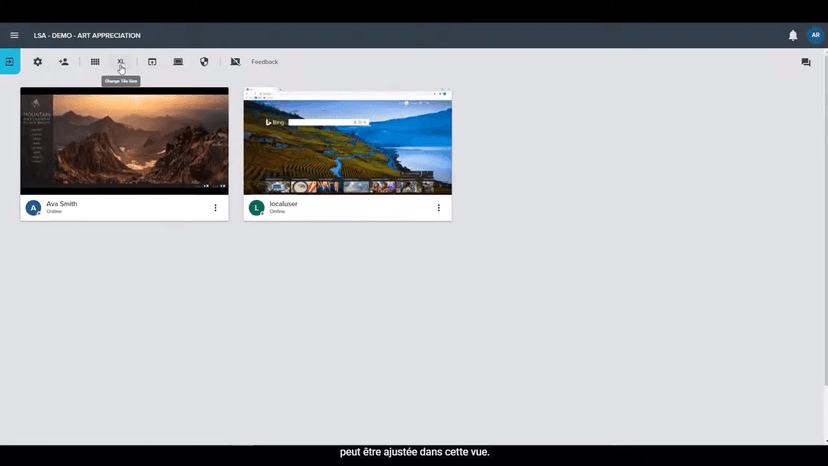
Task: Click the screen lock monitor icon
Action: coord(178,62)
